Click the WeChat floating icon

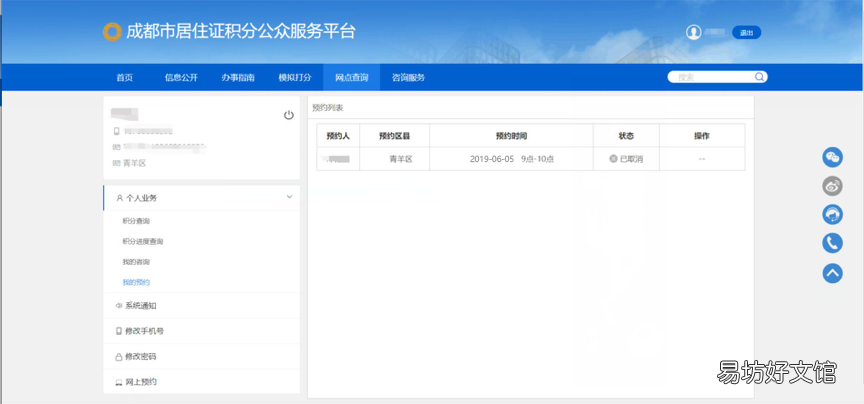tap(833, 157)
